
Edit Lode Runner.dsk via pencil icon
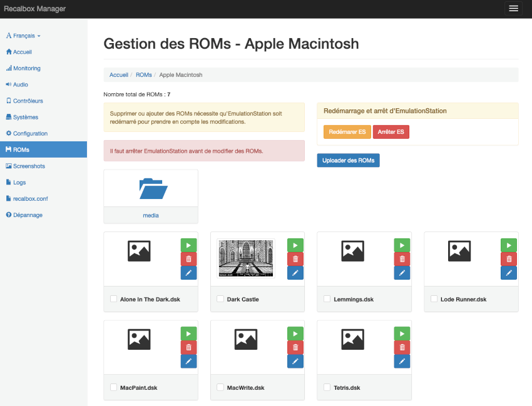pos(509,273)
